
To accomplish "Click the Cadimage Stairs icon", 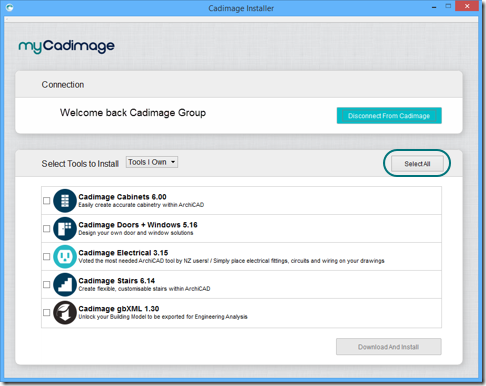I will pos(65,285).
